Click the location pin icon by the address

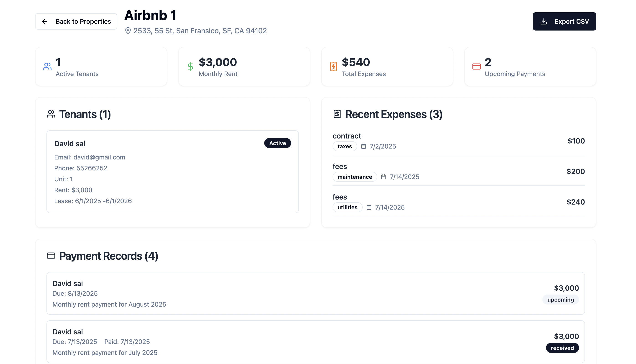[x=128, y=31]
